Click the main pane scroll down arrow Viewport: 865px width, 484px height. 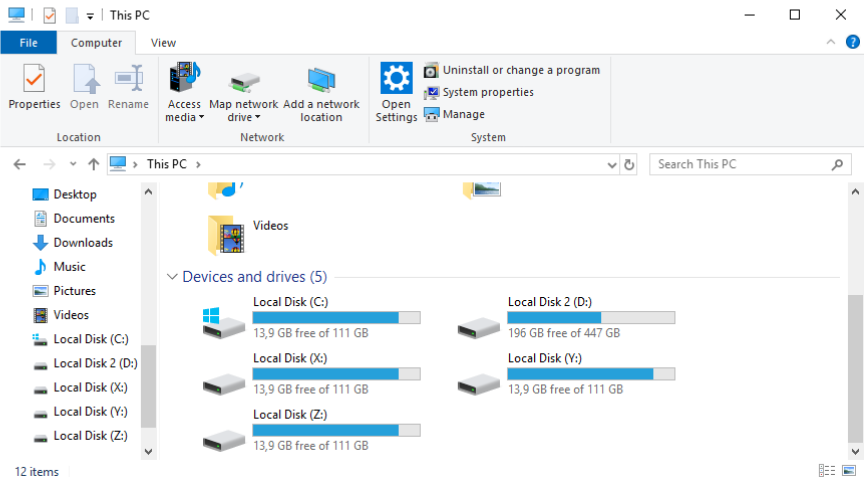coord(855,451)
